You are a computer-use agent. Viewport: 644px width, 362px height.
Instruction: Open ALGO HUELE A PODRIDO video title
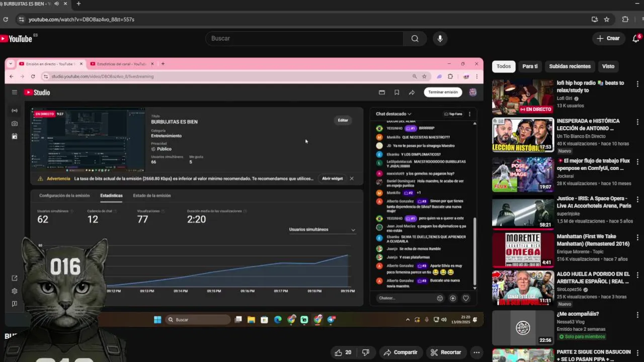click(x=593, y=278)
